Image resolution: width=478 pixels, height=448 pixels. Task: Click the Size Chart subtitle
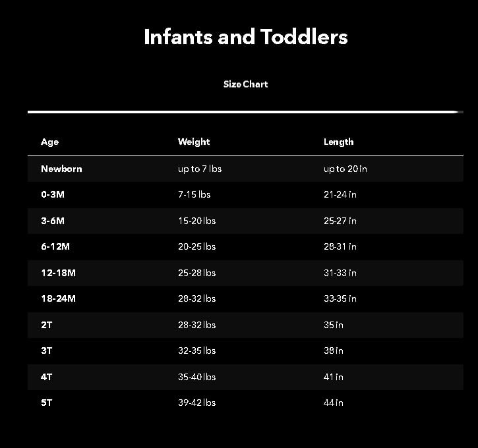[x=245, y=84]
